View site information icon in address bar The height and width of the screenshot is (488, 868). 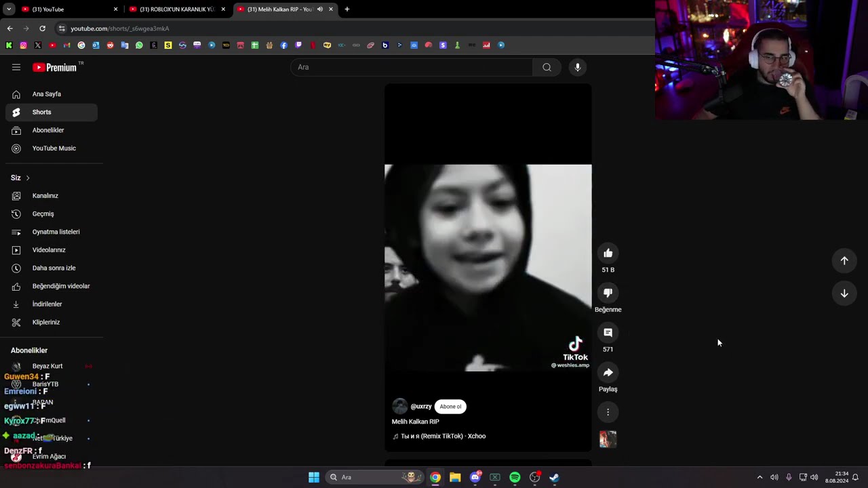click(x=62, y=28)
